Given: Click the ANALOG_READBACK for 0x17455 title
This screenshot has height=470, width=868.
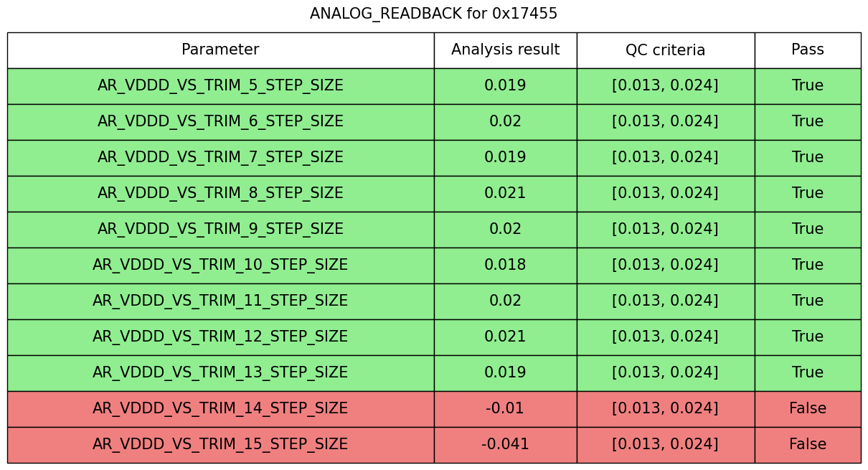Looking at the screenshot, I should tap(433, 14).
